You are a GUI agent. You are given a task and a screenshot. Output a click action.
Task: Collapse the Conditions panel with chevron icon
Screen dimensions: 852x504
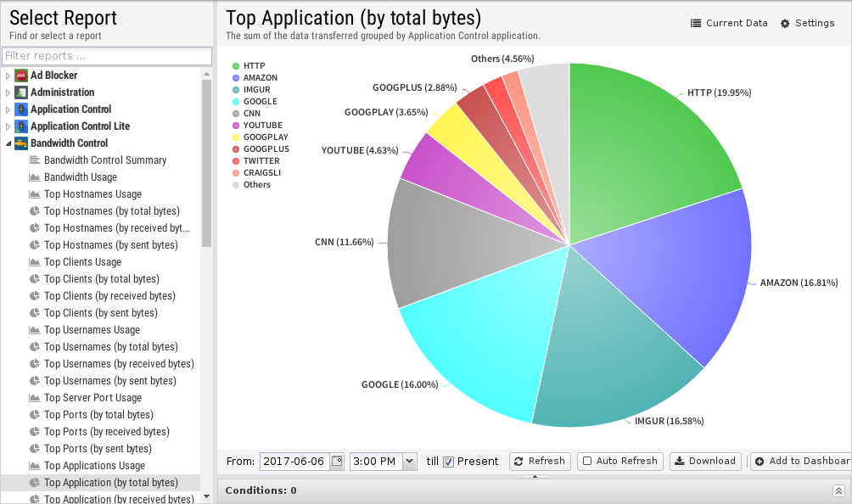pos(838,491)
